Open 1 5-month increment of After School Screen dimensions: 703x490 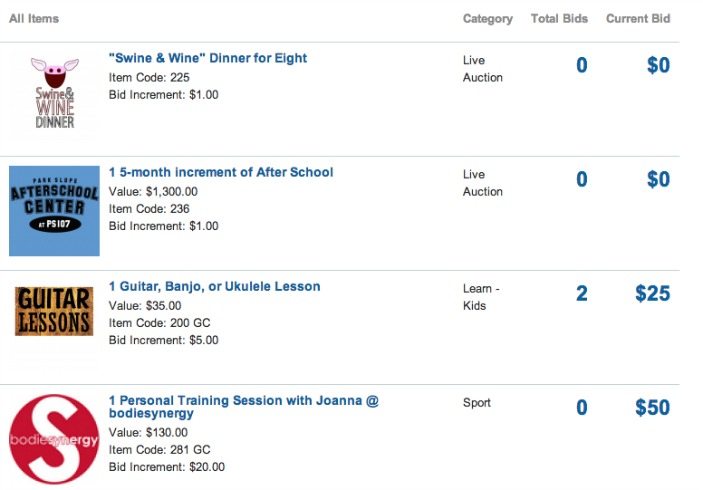[x=220, y=172]
